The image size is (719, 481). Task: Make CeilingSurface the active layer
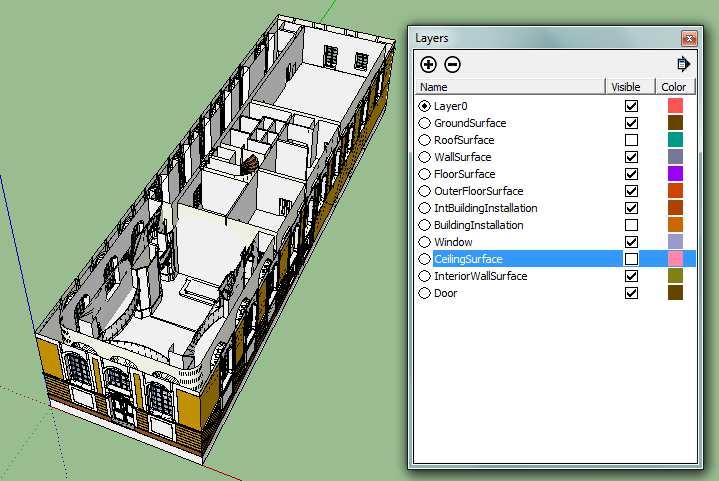tap(425, 259)
